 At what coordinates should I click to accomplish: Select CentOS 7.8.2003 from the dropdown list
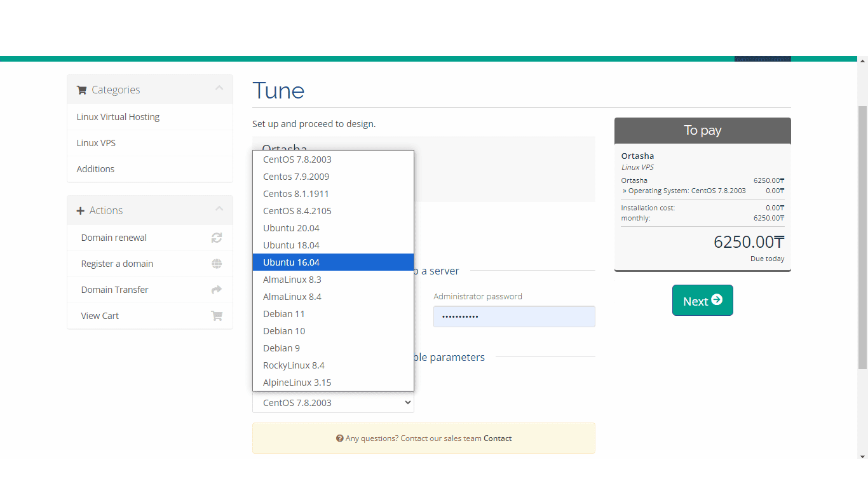[x=333, y=159]
